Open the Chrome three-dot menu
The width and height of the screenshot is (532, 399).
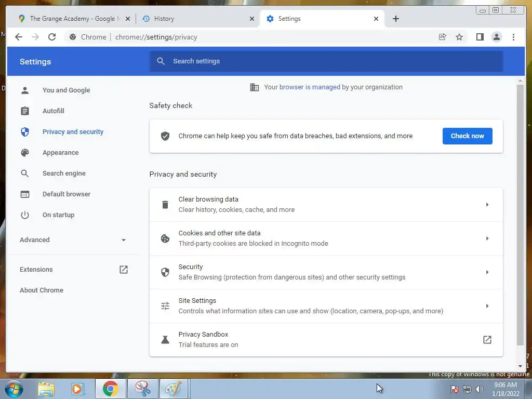[513, 37]
